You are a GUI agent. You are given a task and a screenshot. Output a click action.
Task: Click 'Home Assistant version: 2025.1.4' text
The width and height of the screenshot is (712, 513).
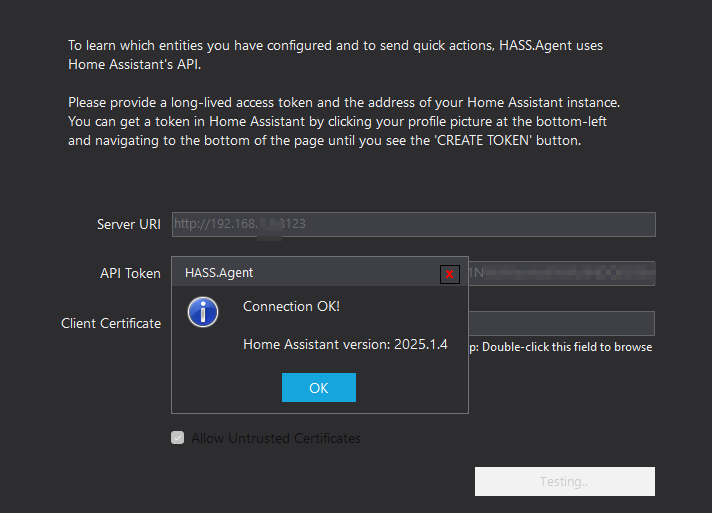click(345, 345)
